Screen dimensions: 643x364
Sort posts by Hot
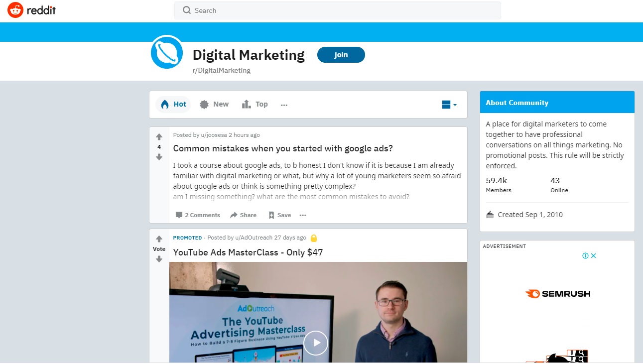coord(173,105)
